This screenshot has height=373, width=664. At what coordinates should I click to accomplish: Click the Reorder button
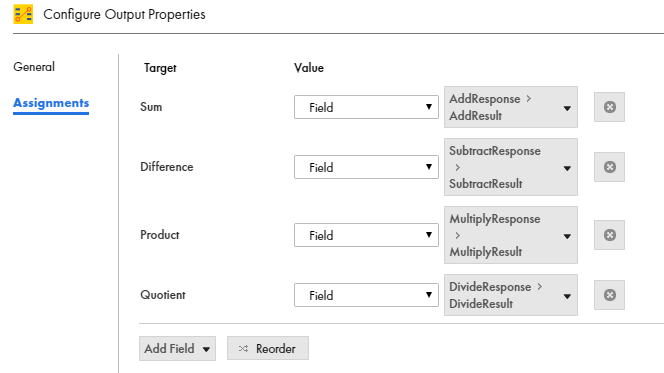[268, 348]
